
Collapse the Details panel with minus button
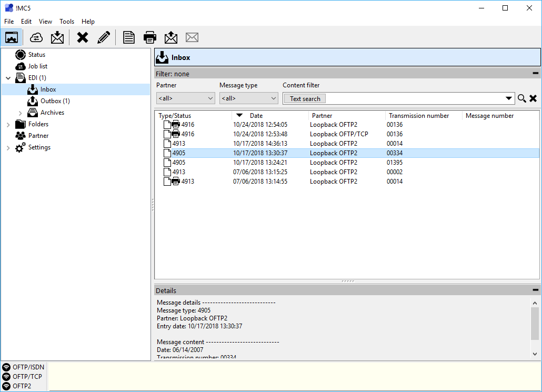click(x=536, y=290)
